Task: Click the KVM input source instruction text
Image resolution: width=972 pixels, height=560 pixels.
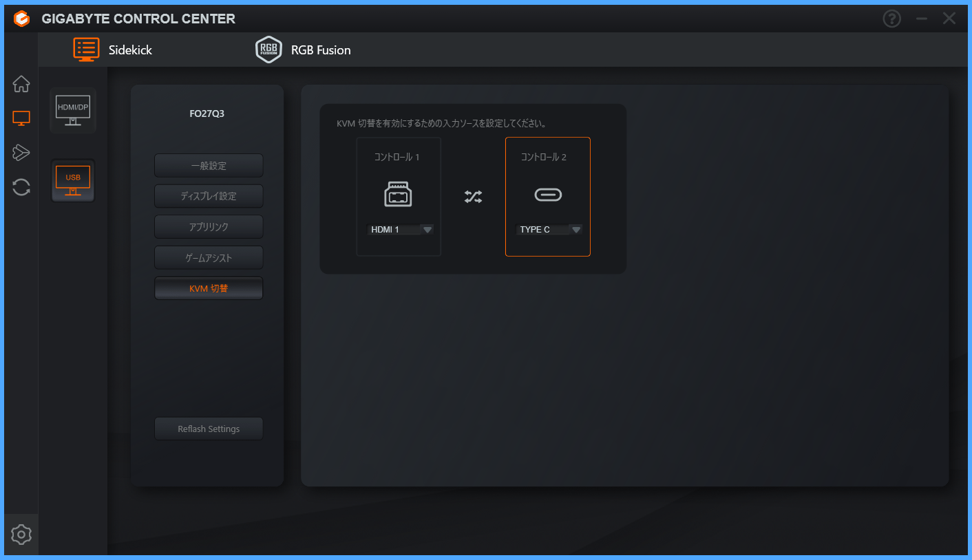Action: (x=441, y=124)
